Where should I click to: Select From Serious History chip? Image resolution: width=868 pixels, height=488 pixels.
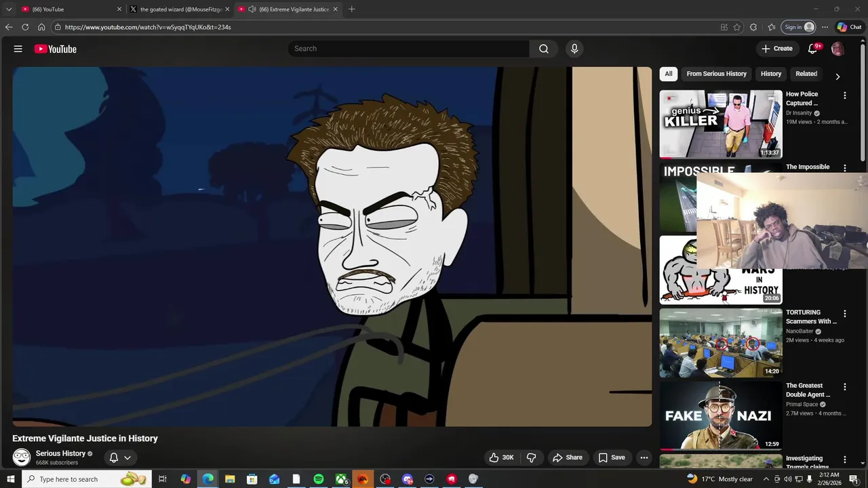click(716, 74)
